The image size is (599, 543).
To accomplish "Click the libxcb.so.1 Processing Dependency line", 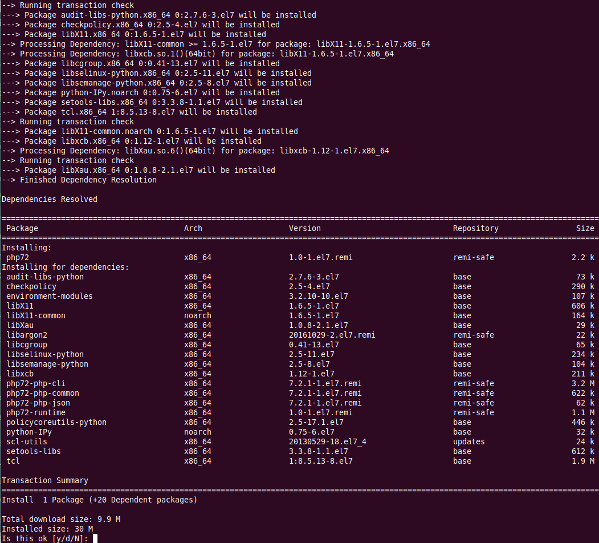I will [198, 54].
